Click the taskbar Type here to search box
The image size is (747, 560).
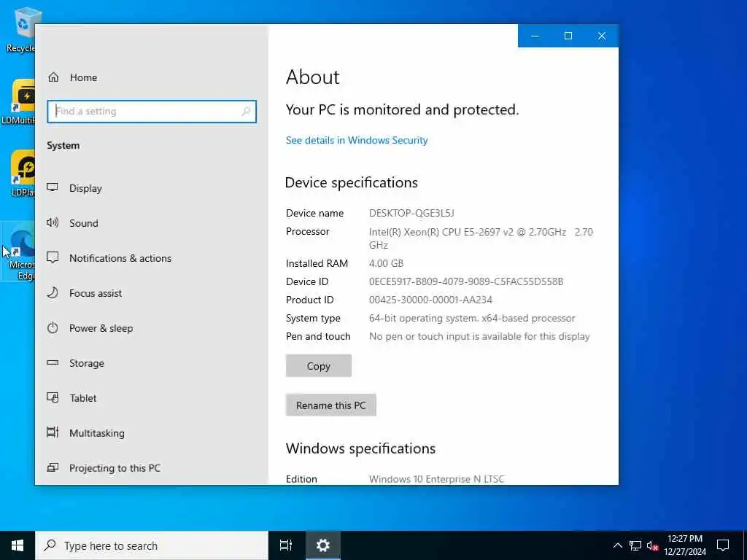pos(152,545)
